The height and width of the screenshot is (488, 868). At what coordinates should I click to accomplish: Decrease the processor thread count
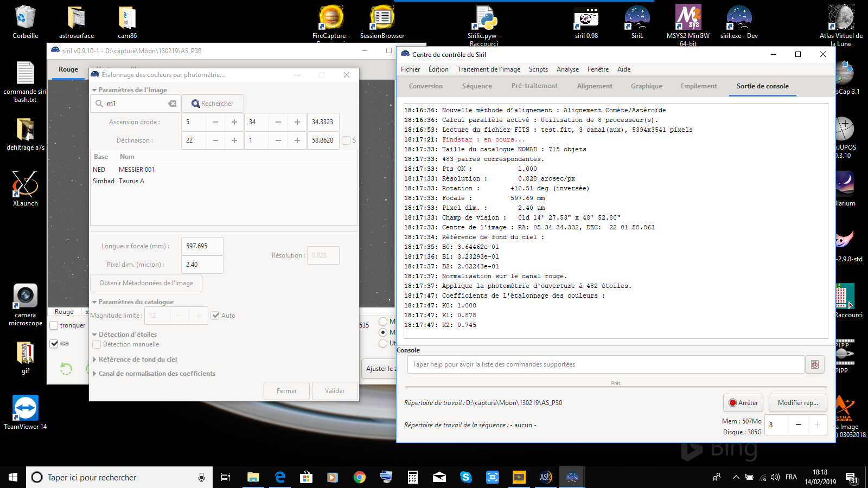[x=799, y=425]
